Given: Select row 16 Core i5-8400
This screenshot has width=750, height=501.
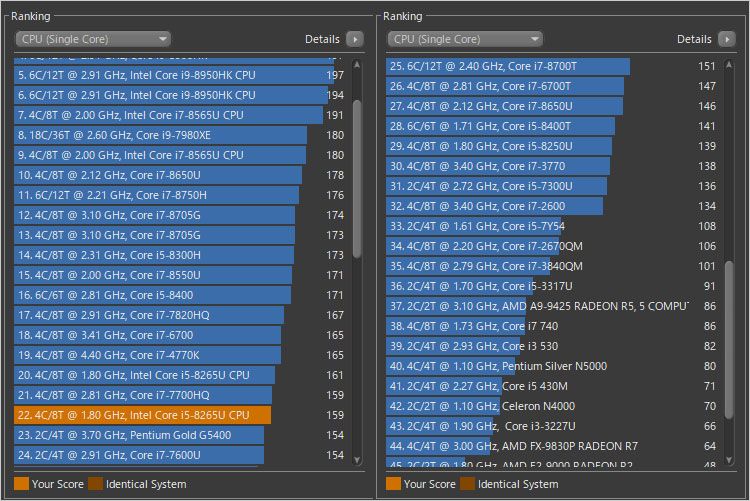Looking at the screenshot, I should (179, 295).
